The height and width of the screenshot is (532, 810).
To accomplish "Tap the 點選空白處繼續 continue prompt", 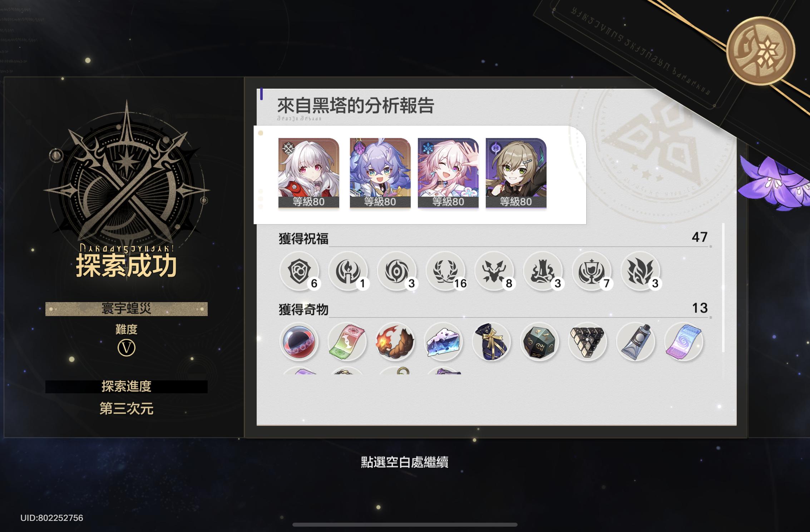I will [405, 462].
